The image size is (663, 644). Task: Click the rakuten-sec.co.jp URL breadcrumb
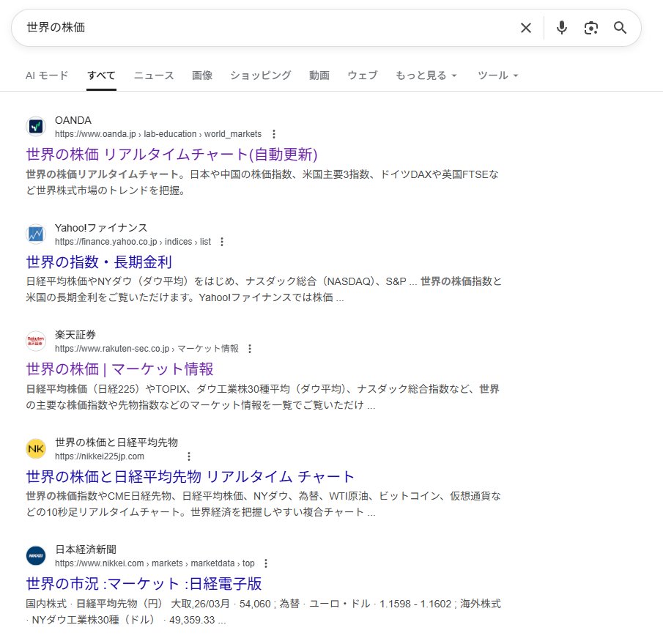(147, 349)
